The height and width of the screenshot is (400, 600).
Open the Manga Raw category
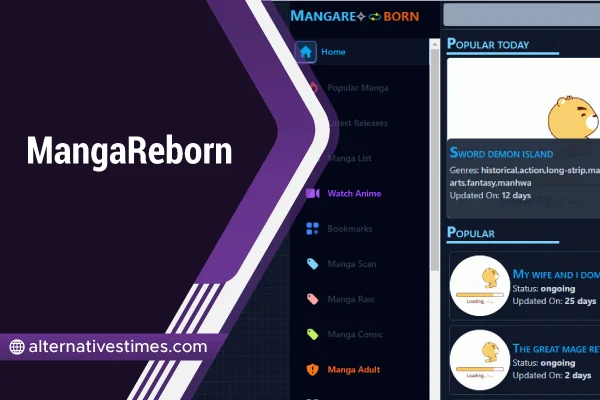pyautogui.click(x=351, y=299)
